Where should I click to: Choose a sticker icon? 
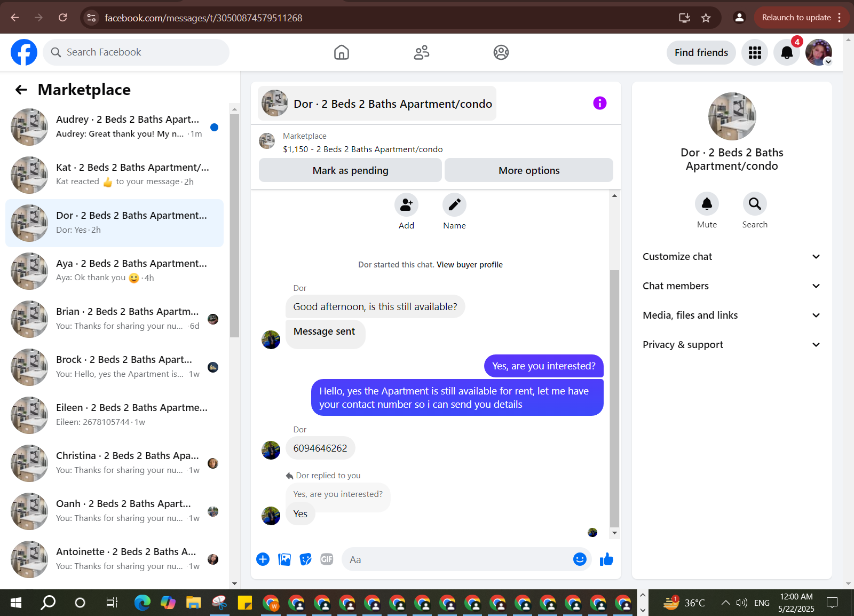pyautogui.click(x=306, y=559)
